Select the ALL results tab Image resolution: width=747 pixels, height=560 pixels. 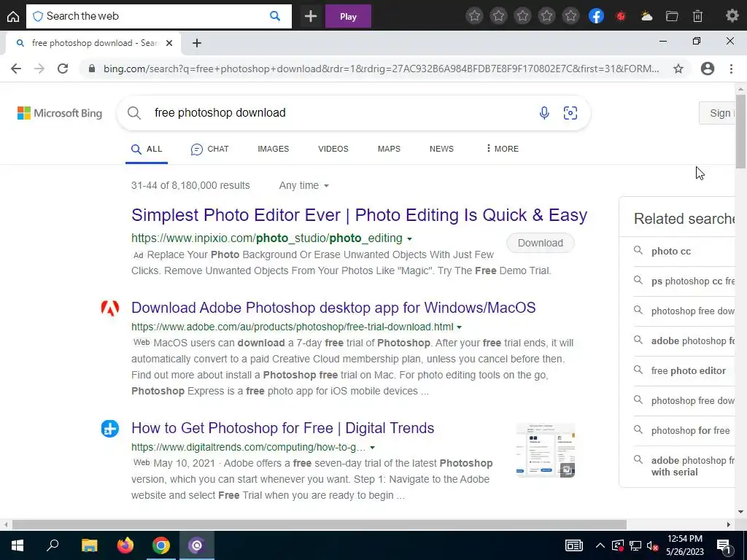147,149
